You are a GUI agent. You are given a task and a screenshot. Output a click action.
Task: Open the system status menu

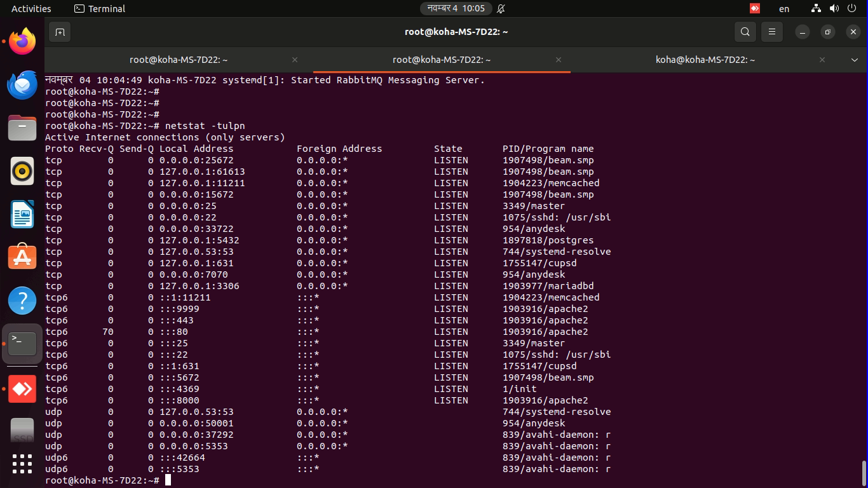[x=834, y=9]
